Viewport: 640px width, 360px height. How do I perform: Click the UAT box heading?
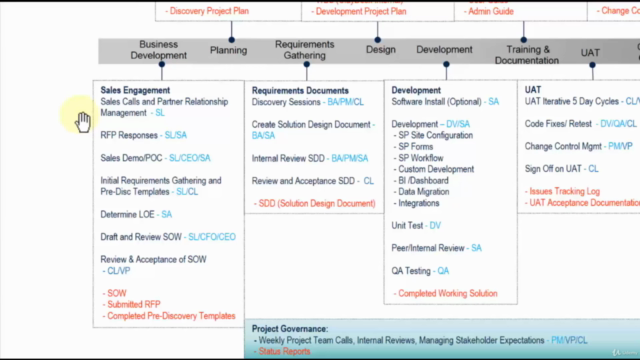[533, 90]
